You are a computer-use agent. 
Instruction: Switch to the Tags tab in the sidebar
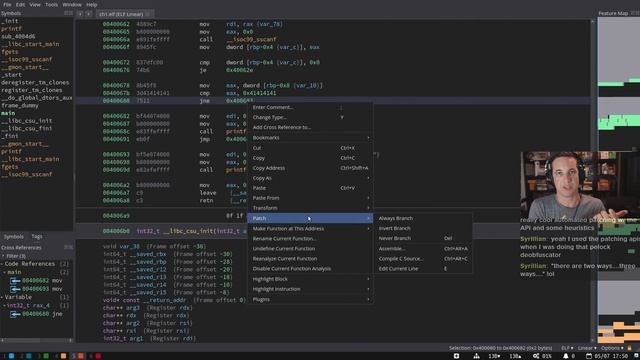pyautogui.click(x=37, y=237)
